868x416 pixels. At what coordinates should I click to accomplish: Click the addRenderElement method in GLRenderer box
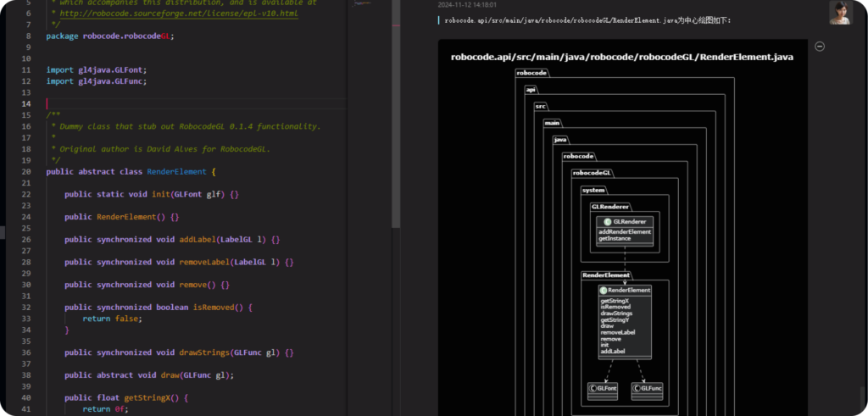point(625,231)
